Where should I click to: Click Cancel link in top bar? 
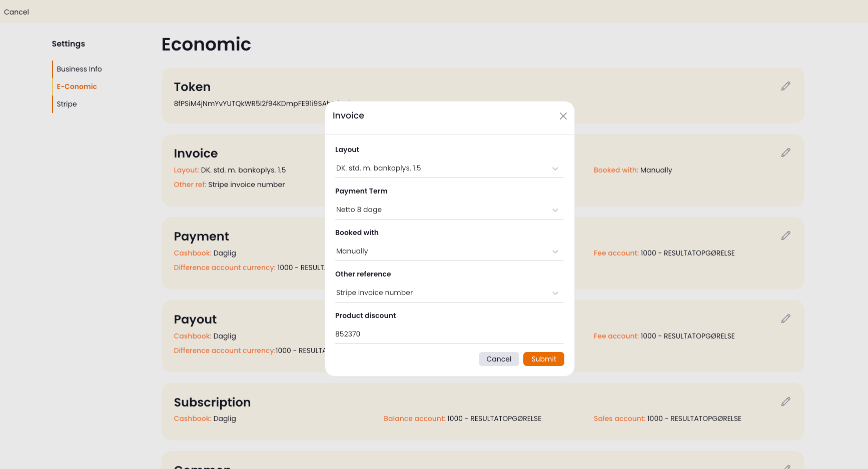pos(17,12)
